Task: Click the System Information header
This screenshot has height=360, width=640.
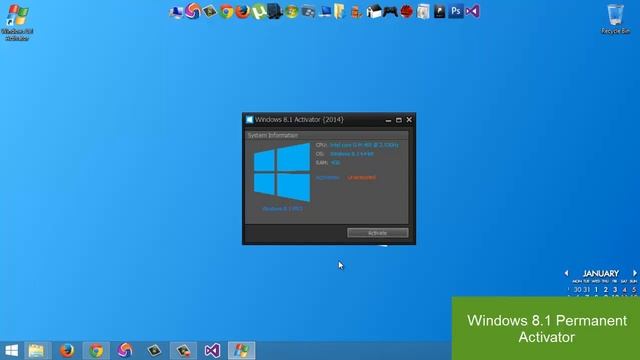Action: 273,136
